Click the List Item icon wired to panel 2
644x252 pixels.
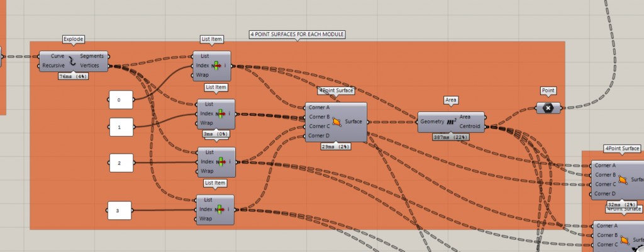pyautogui.click(x=221, y=162)
